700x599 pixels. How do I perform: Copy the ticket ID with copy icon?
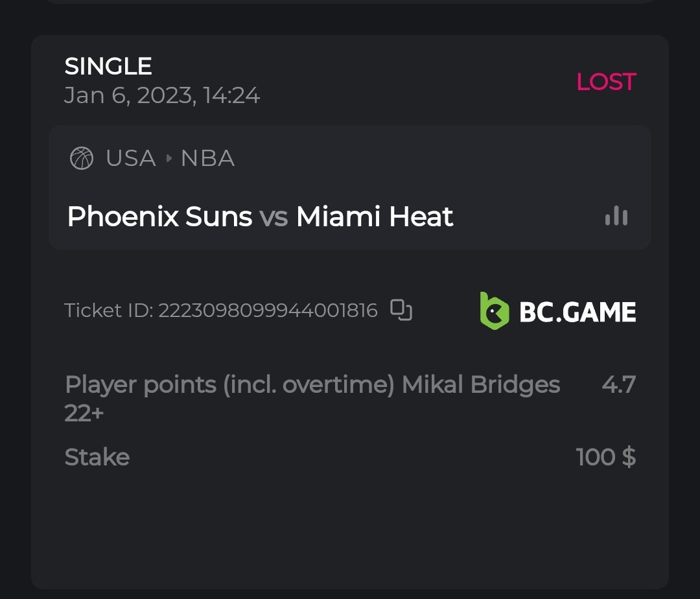click(x=401, y=311)
